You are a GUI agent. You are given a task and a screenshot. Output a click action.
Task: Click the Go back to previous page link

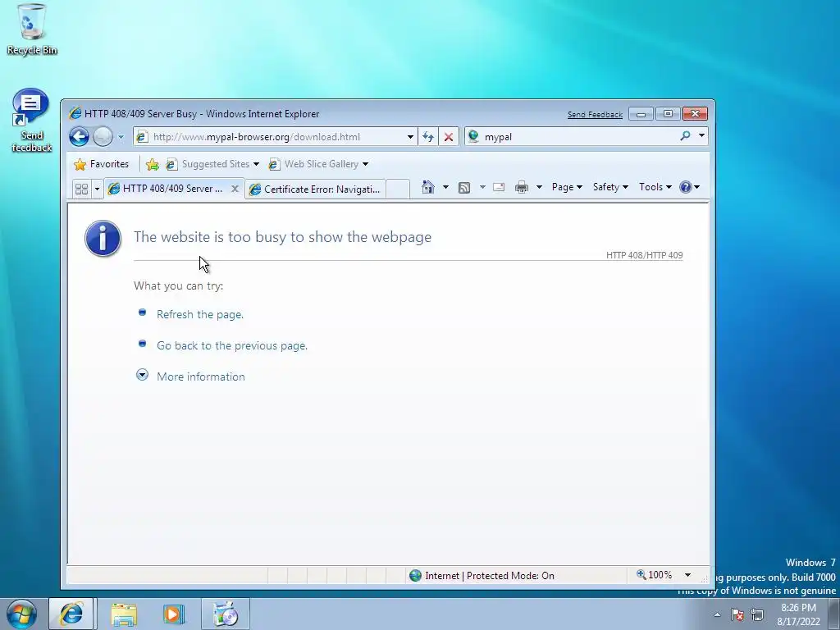coord(232,345)
